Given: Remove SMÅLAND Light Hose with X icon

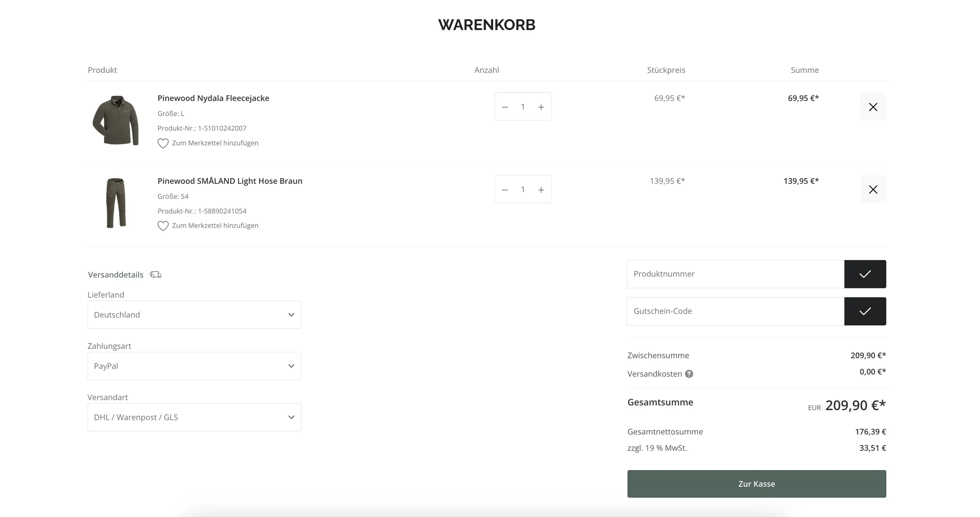Looking at the screenshot, I should [873, 189].
